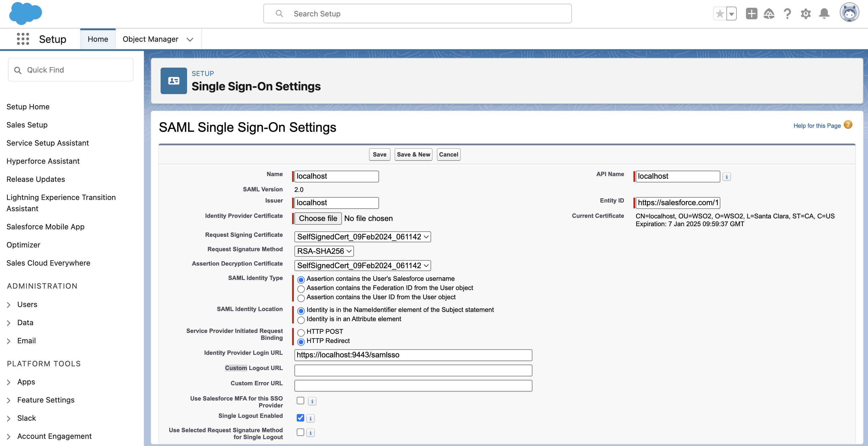Select HTTP POST request binding
This screenshot has width=868, height=446.
click(x=301, y=332)
